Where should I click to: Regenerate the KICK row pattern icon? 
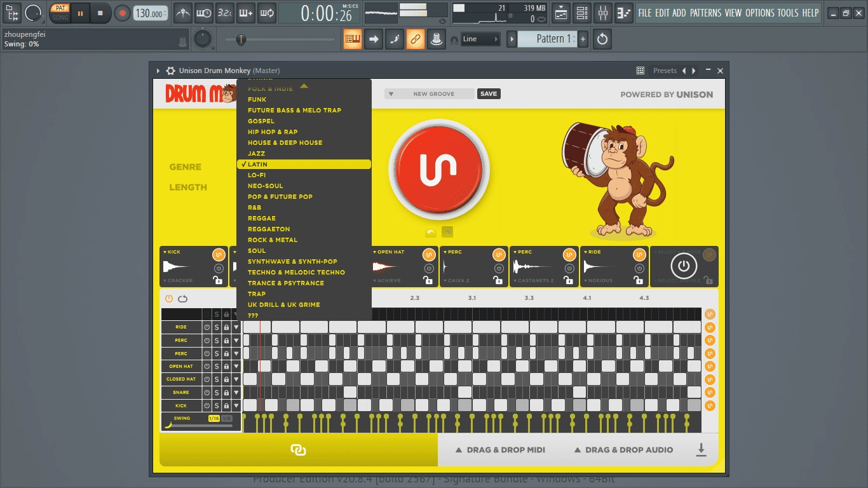(710, 405)
